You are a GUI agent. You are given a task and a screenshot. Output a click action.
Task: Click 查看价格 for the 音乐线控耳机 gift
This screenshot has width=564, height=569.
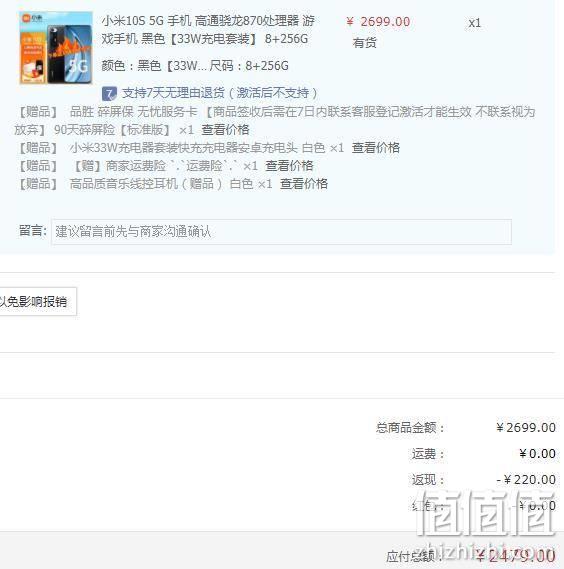(x=304, y=184)
